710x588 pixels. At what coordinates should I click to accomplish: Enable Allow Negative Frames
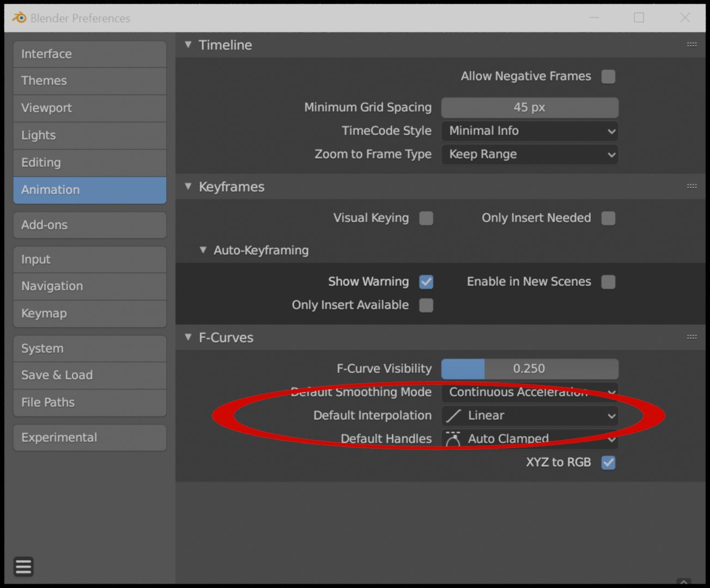[x=608, y=76]
